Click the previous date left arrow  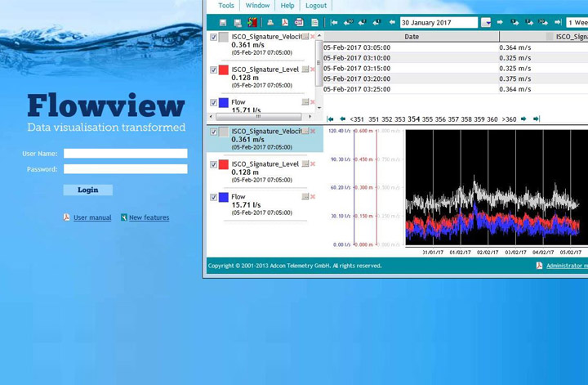click(392, 23)
